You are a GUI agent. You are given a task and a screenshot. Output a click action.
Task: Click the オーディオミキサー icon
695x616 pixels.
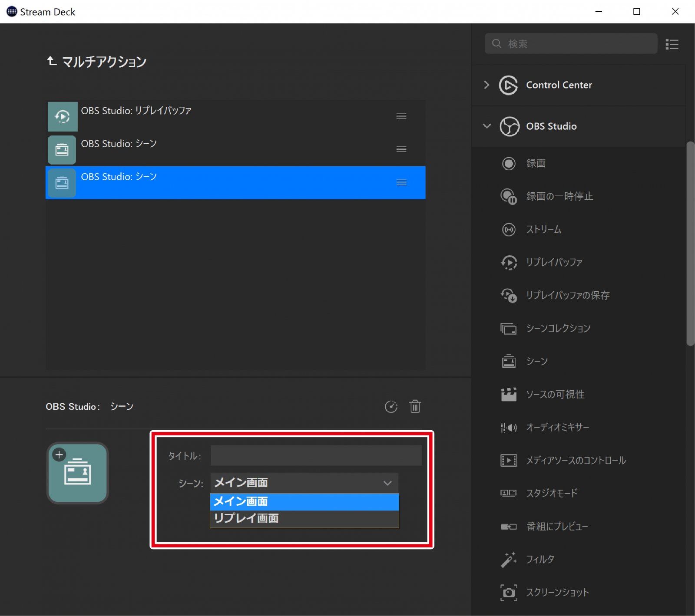509,428
